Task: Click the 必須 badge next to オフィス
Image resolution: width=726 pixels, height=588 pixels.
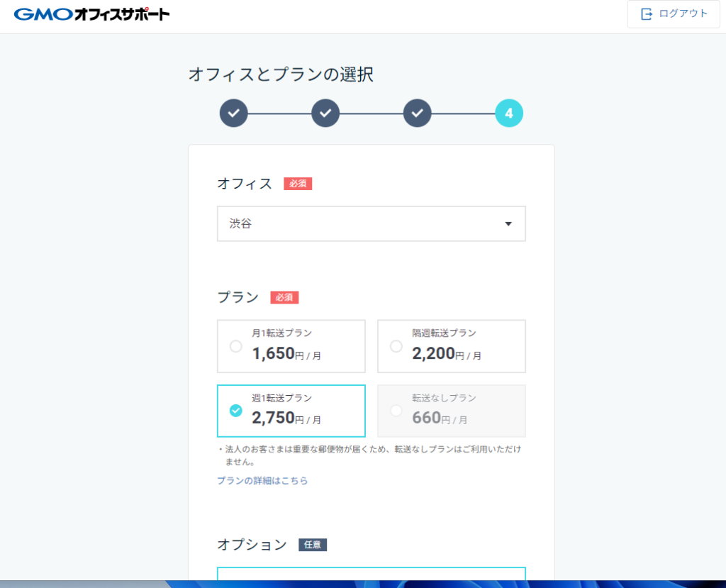Action: (298, 184)
